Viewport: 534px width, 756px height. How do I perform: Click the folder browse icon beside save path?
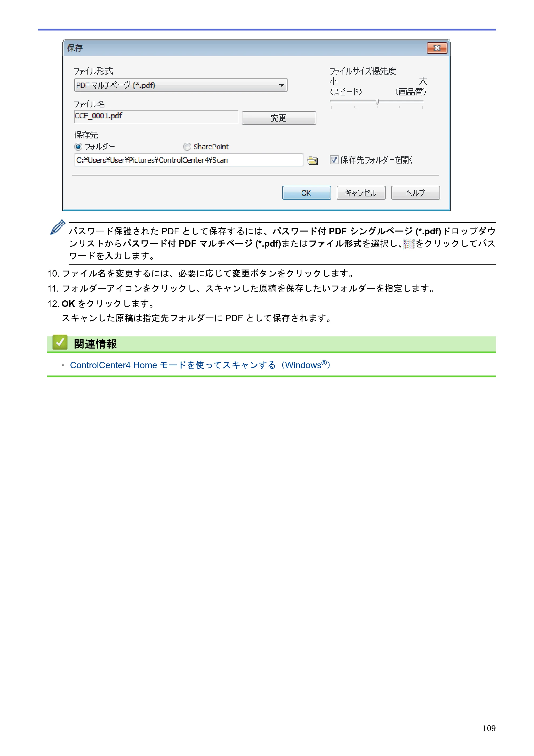point(312,160)
